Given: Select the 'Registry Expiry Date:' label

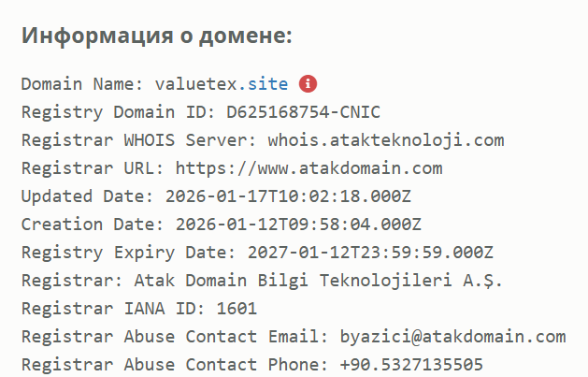Looking at the screenshot, I should point(128,253).
